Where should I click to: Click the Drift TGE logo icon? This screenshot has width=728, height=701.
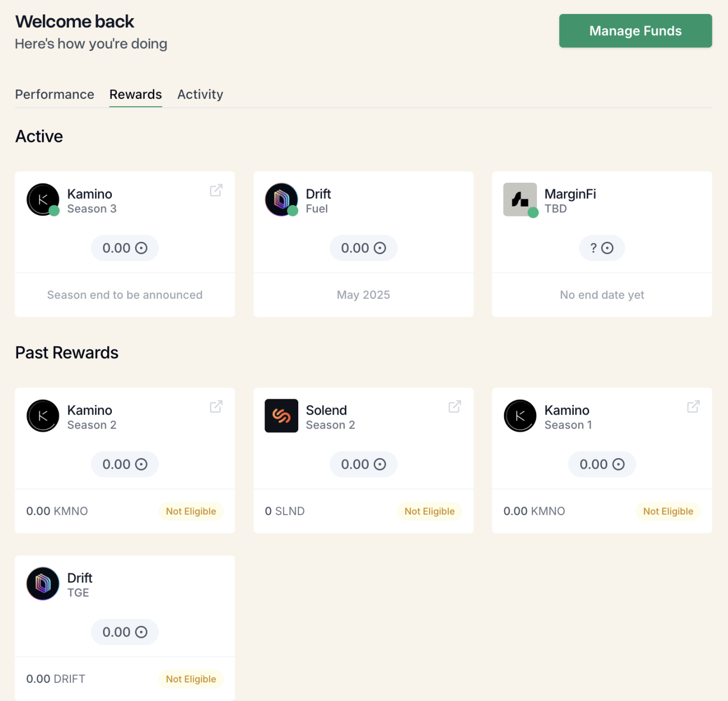[x=43, y=583]
